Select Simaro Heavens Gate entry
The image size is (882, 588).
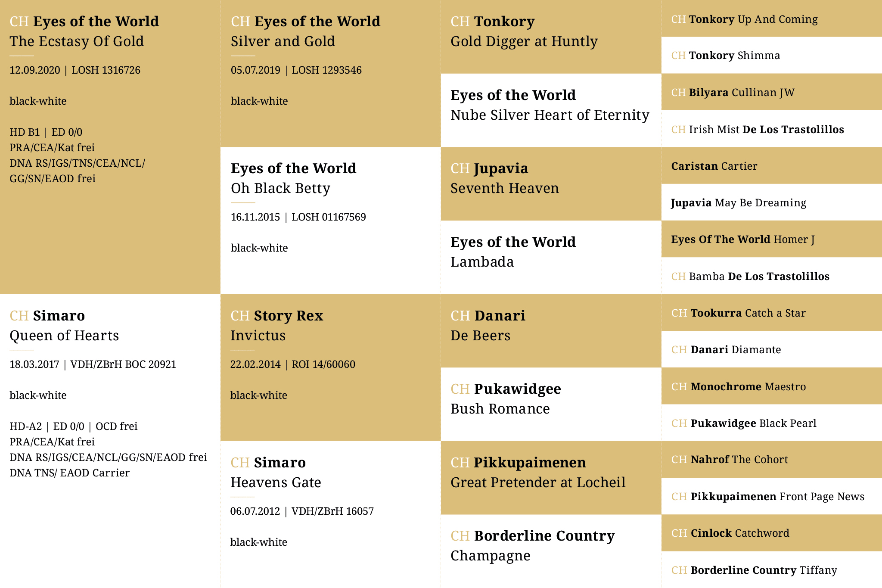pos(276,472)
